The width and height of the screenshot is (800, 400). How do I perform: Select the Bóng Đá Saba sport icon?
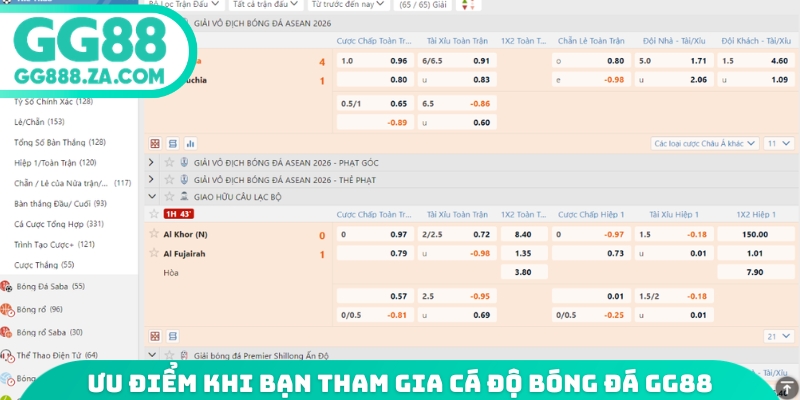pyautogui.click(x=6, y=287)
